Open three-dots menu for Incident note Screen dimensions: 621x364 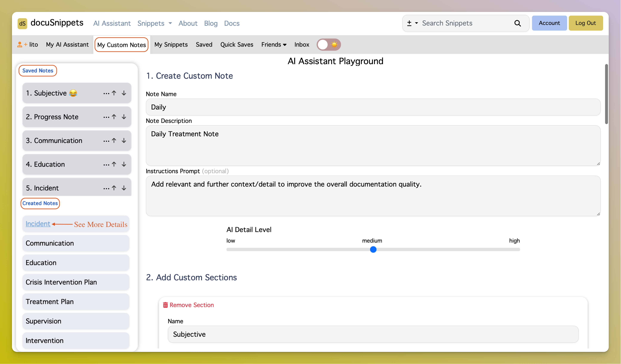(x=106, y=188)
